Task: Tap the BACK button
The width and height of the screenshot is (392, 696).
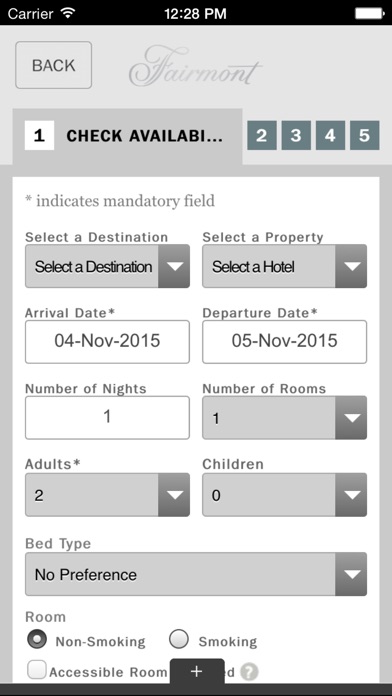Action: [x=54, y=65]
